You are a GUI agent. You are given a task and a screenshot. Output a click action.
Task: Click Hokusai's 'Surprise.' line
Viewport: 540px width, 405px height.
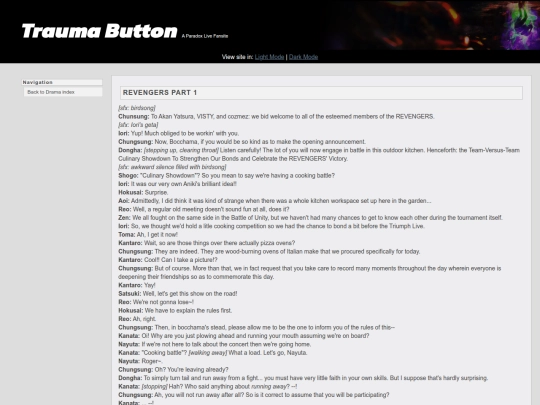143,192
